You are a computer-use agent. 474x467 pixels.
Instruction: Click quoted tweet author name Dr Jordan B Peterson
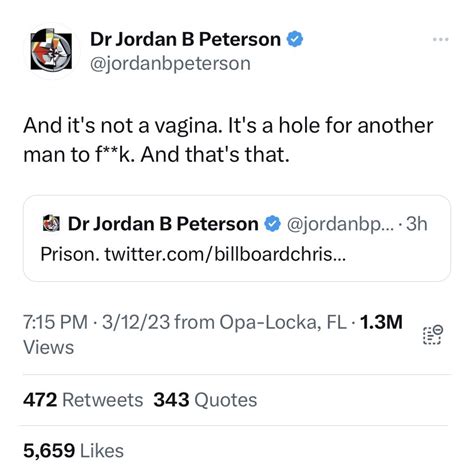pyautogui.click(x=163, y=224)
